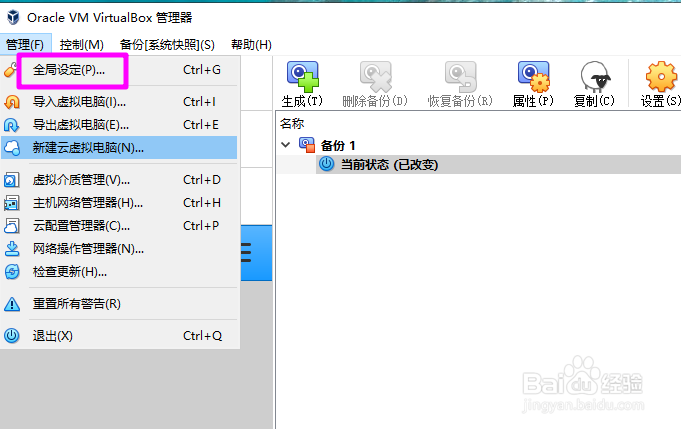Screen dimensions: 681x429
Task: Choose 全局设定(P)... menu entry
Action: click(119, 69)
